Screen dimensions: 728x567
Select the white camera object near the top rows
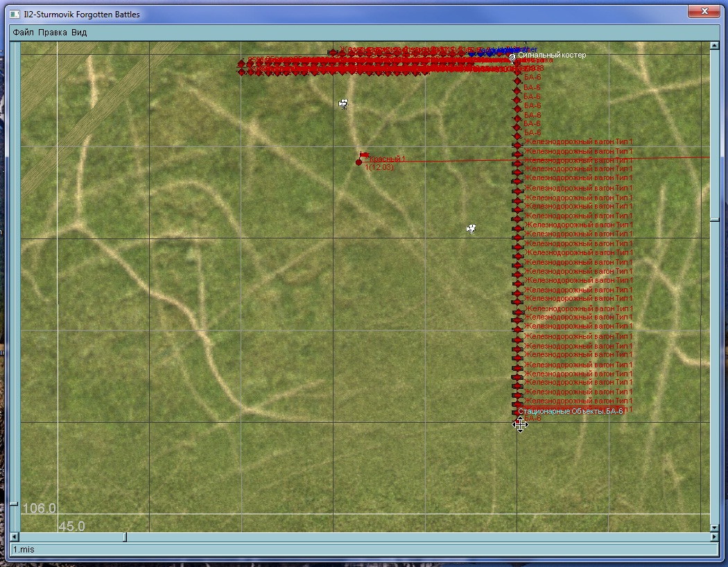pyautogui.click(x=343, y=104)
